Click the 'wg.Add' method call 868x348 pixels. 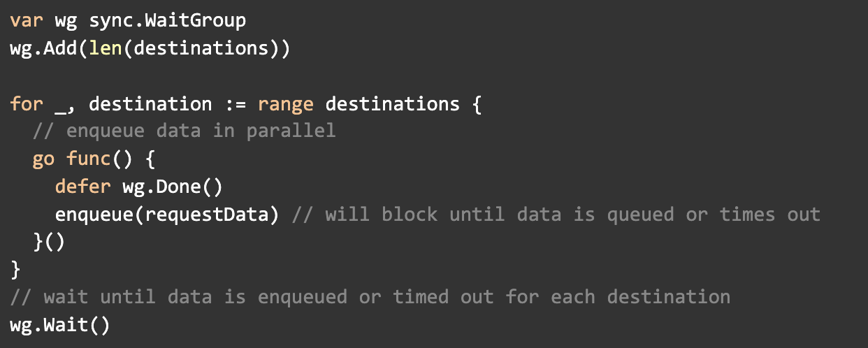click(x=44, y=50)
